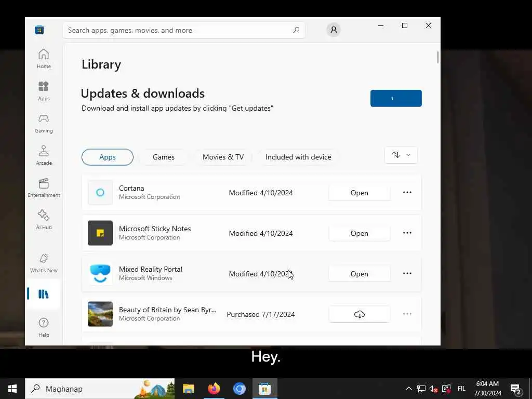
Task: Download Beauty of Britain via cloud icon
Action: pos(360,314)
